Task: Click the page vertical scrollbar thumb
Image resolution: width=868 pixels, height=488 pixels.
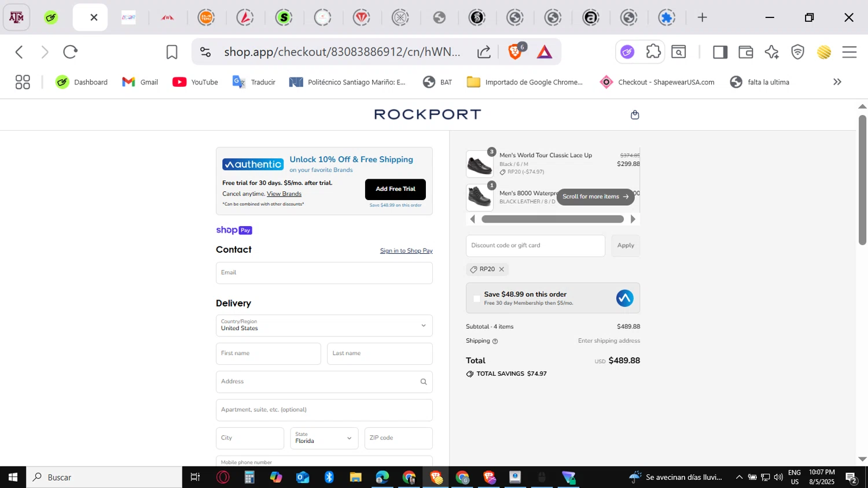Action: (x=862, y=179)
